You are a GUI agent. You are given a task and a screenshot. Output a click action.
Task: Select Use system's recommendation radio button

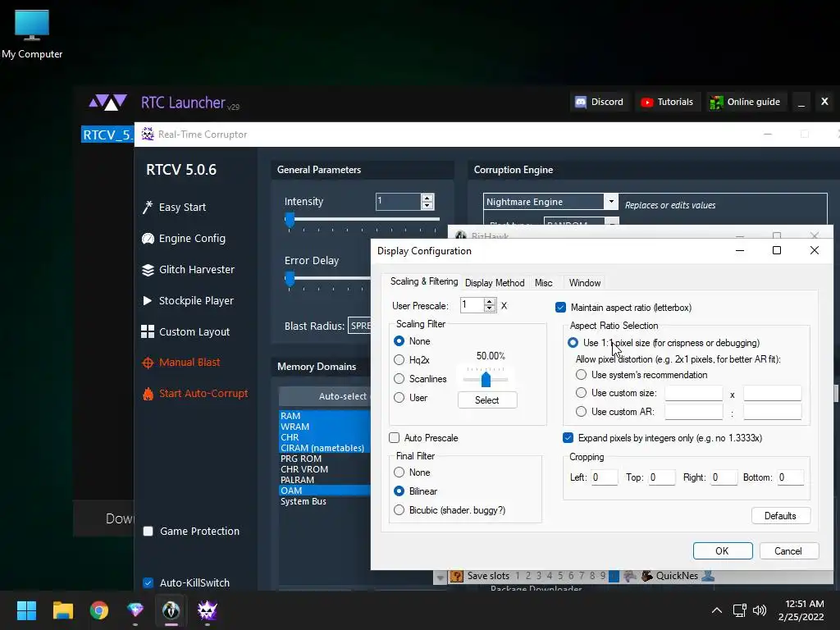pyautogui.click(x=582, y=374)
